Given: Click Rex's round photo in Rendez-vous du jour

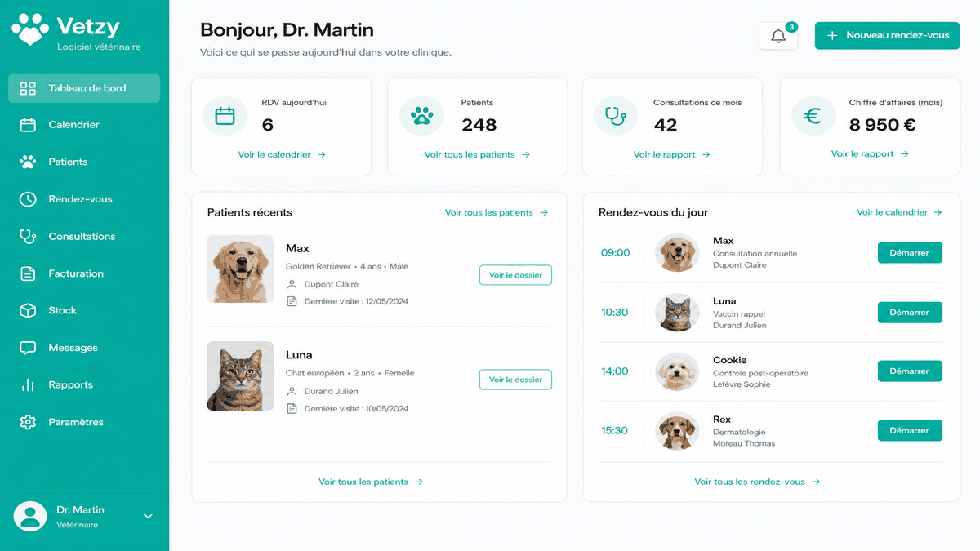Looking at the screenshot, I should point(677,430).
